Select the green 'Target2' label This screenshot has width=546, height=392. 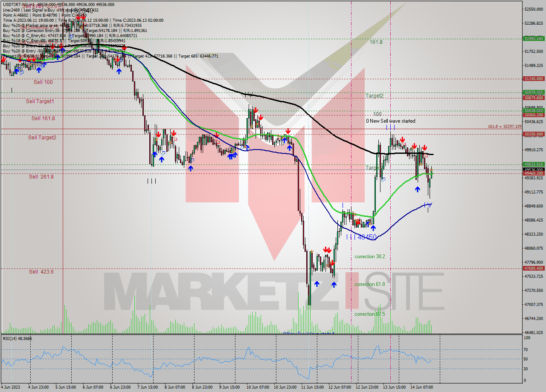(374, 96)
